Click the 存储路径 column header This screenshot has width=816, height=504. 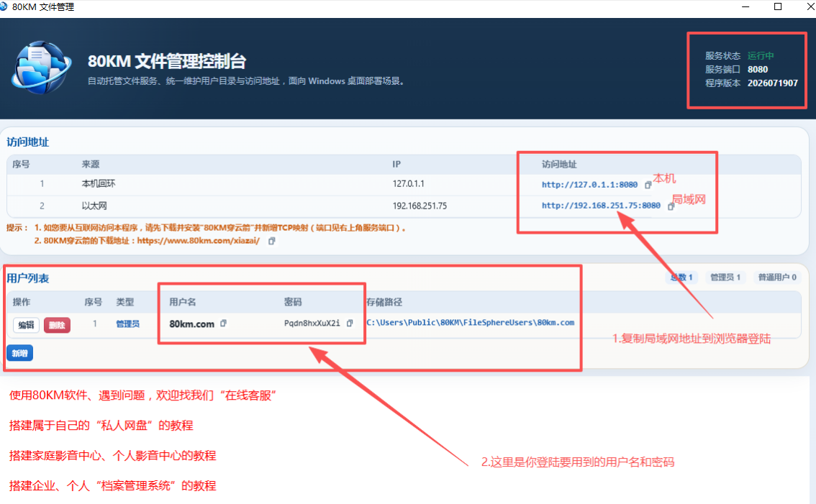(384, 302)
